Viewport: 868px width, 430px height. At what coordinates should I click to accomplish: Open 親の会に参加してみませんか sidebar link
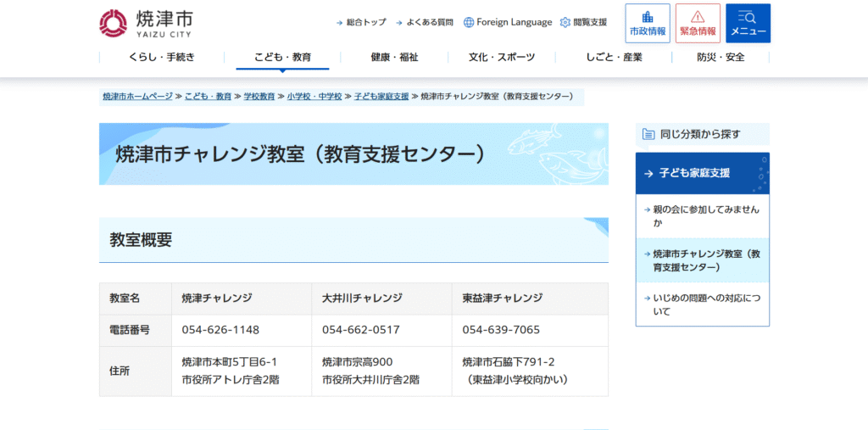click(705, 216)
